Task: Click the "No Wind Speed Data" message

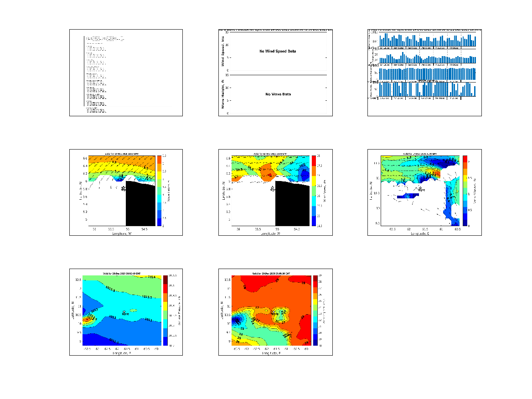Action: 278,52
